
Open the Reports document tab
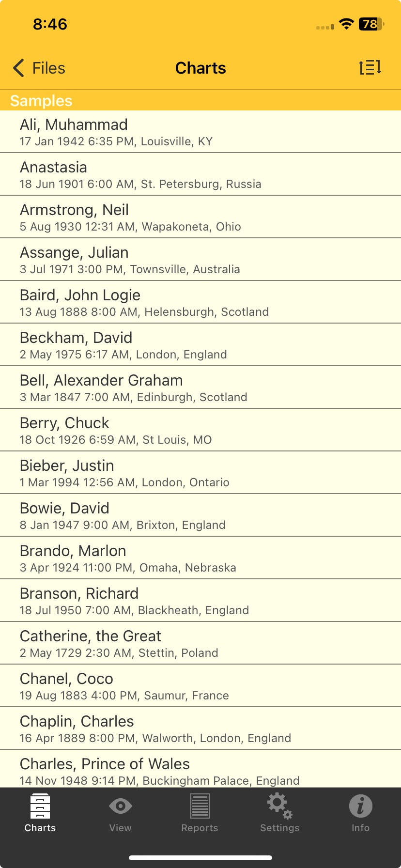200,813
